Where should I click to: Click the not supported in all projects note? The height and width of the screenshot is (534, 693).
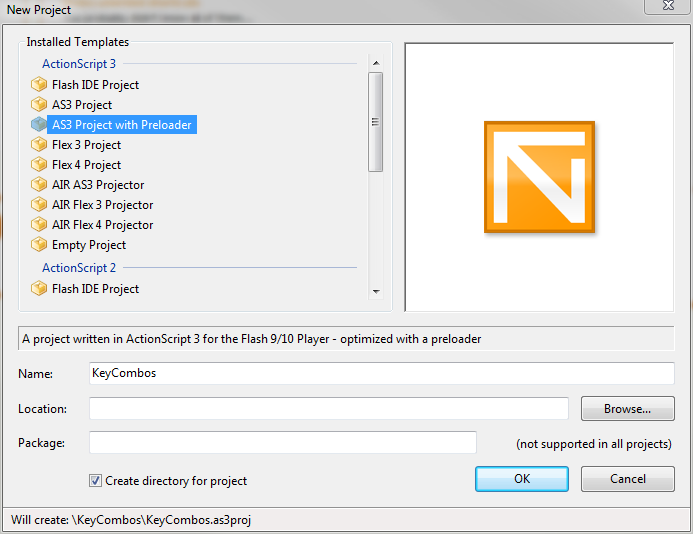click(x=594, y=444)
